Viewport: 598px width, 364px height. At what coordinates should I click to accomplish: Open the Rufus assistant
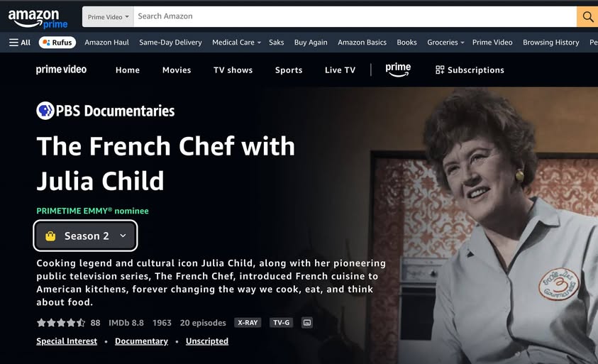[x=57, y=43]
